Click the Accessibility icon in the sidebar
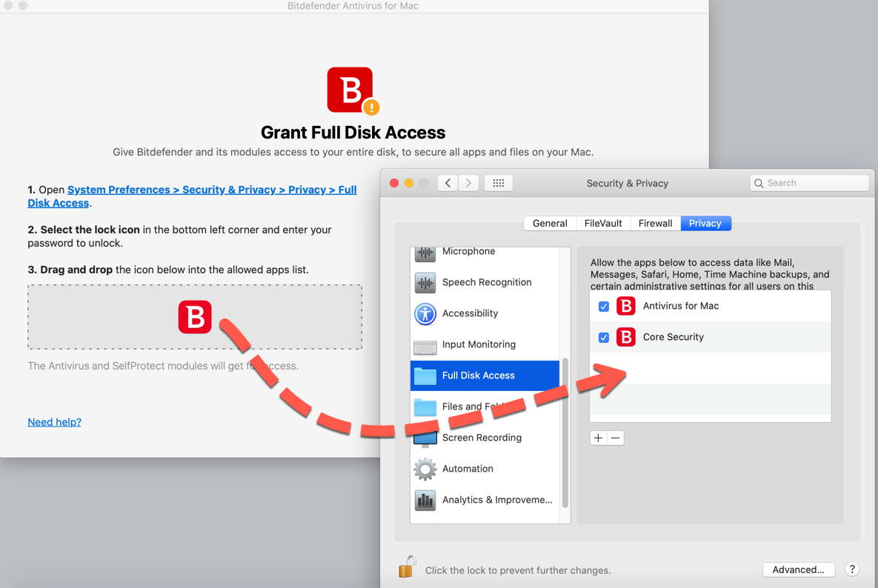Image resolution: width=878 pixels, height=588 pixels. (425, 313)
